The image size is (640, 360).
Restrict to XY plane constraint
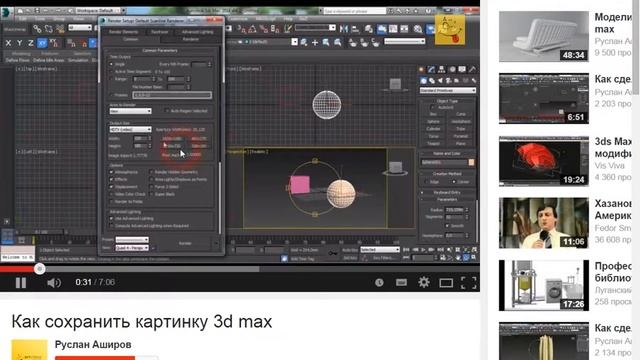tap(42, 42)
